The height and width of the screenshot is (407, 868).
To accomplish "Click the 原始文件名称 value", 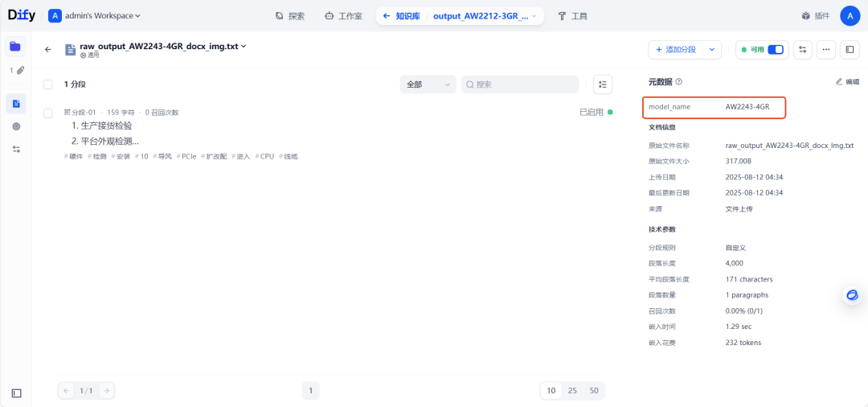I will (x=789, y=145).
